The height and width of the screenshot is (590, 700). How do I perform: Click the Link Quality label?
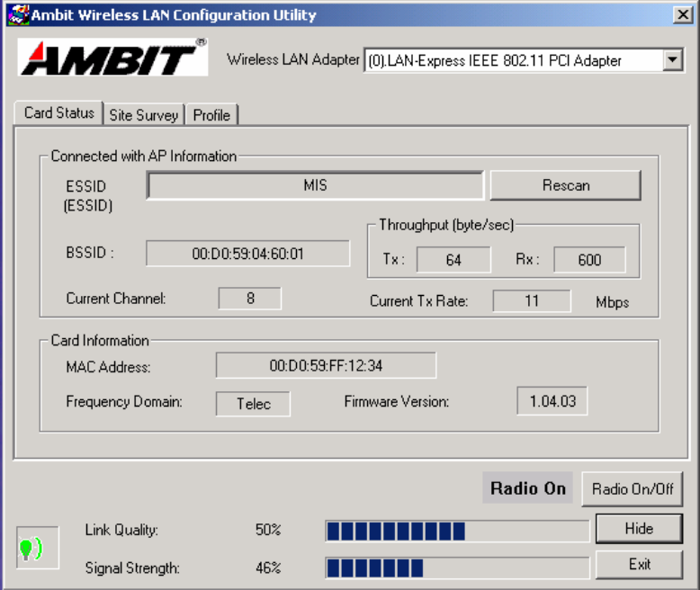coord(121,531)
